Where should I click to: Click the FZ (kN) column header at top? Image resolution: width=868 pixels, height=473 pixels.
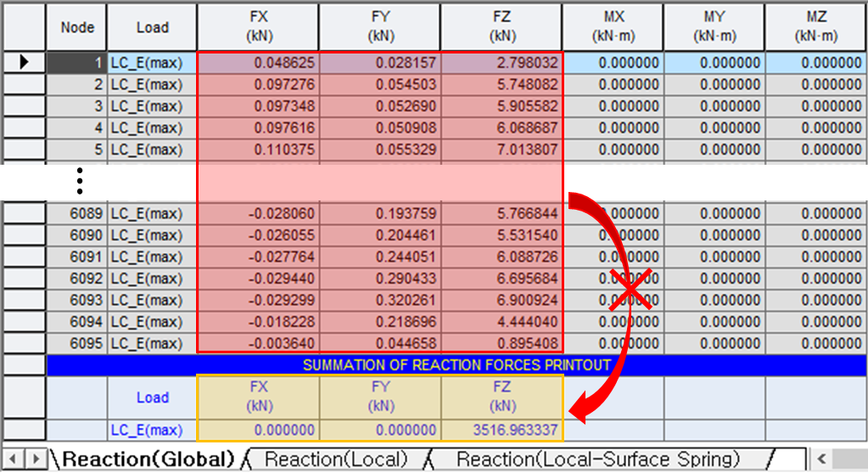coord(502,27)
